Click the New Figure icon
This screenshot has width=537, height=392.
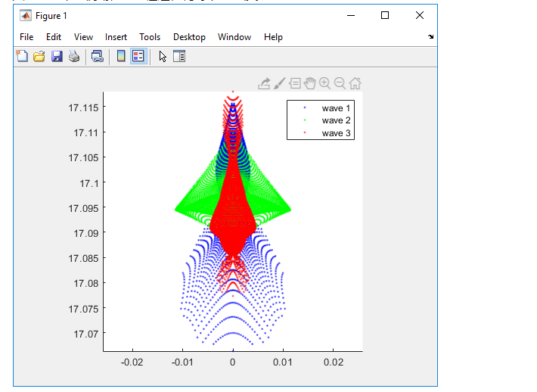(x=22, y=56)
